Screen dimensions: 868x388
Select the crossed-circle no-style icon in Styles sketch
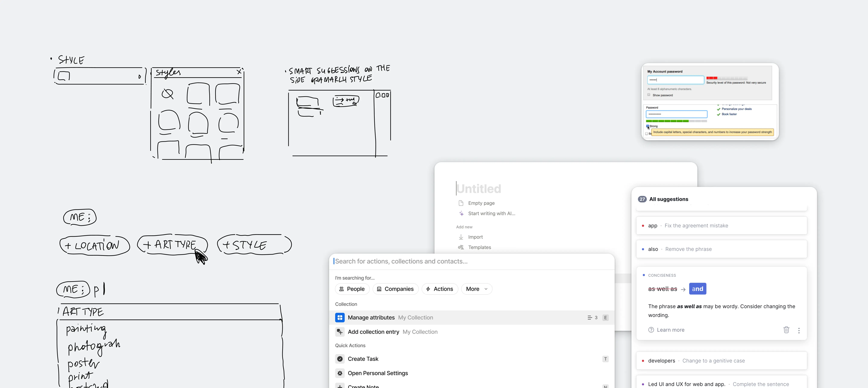pyautogui.click(x=167, y=94)
